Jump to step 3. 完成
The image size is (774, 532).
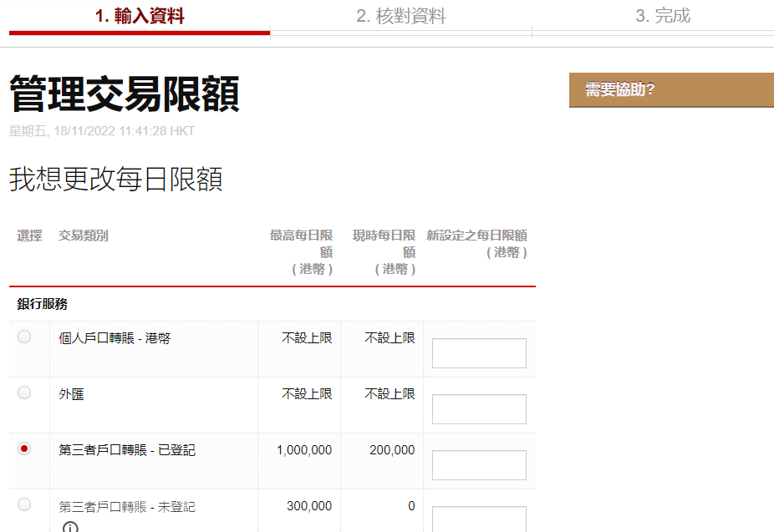(662, 17)
